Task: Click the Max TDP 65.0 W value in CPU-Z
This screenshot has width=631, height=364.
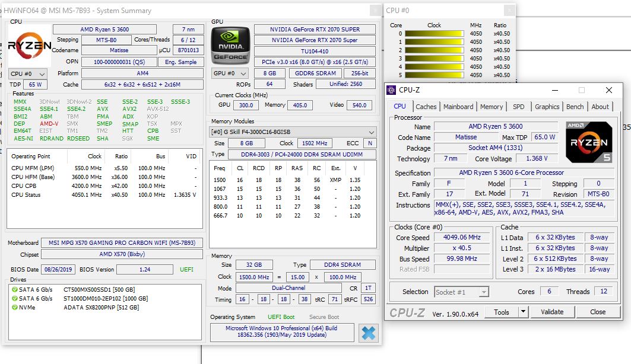Action: coord(544,137)
